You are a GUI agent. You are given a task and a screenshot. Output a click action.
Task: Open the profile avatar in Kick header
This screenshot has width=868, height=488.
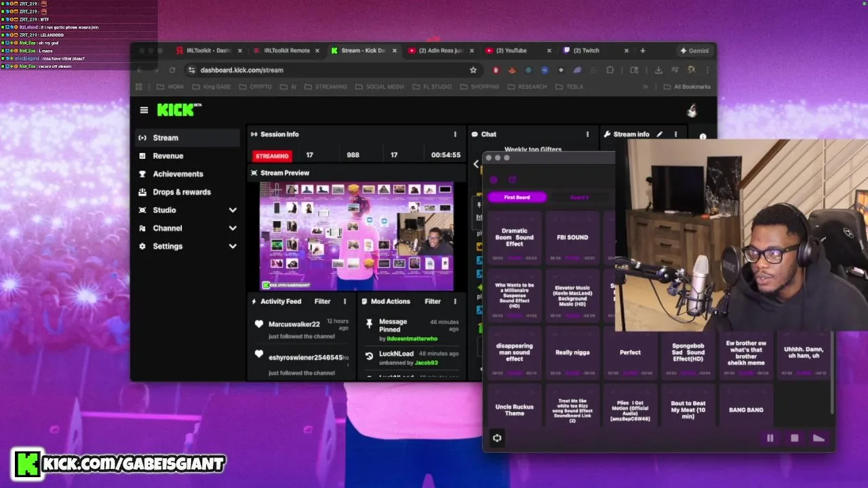click(x=692, y=110)
